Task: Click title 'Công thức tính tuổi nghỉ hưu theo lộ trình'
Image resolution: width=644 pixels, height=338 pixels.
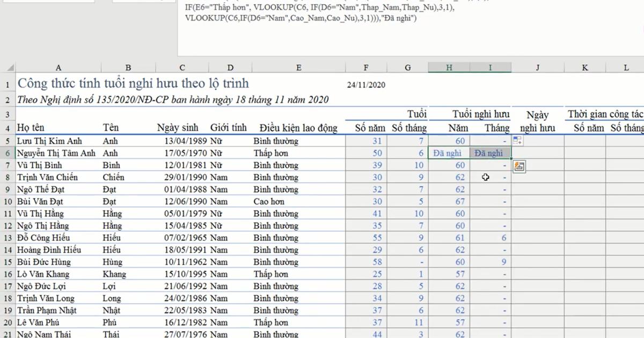Action: tap(133, 84)
